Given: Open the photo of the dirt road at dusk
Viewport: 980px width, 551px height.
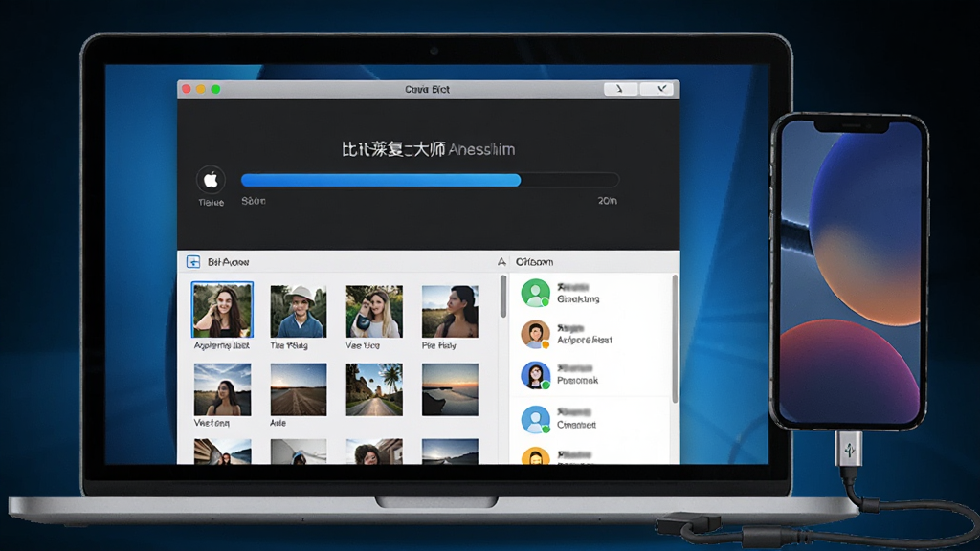Looking at the screenshot, I should tap(299, 389).
